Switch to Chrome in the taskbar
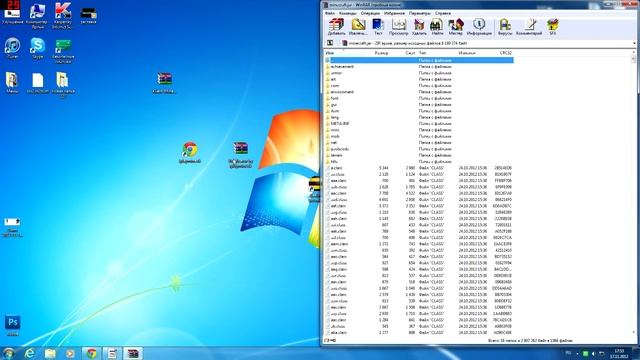 [91, 353]
